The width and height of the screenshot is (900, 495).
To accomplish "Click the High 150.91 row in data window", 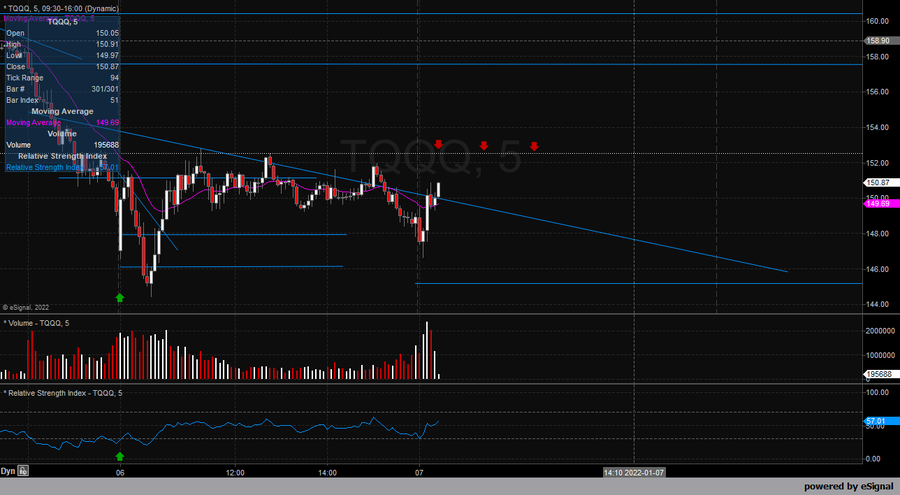I will (63, 44).
